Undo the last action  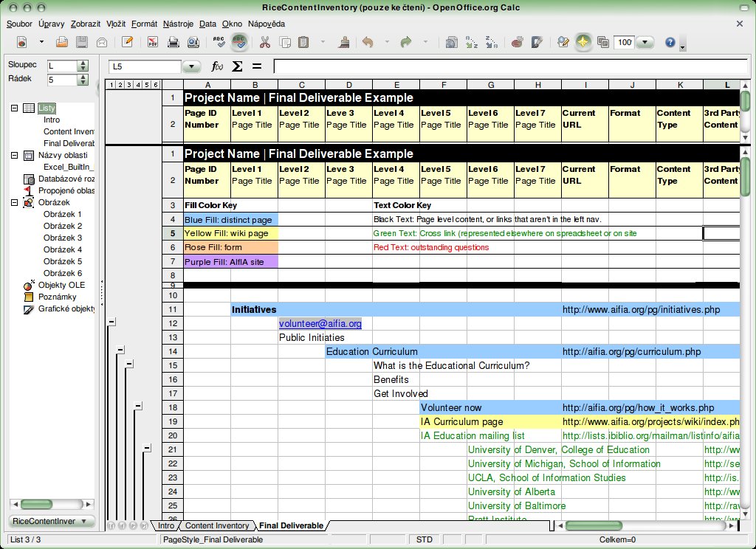pyautogui.click(x=368, y=42)
